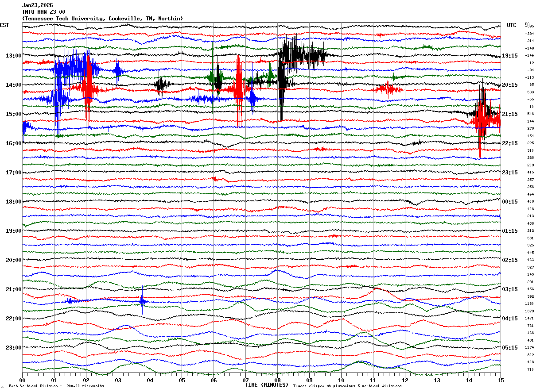Click DC offset value -113
The height and width of the screenshot is (392, 536).
click(x=529, y=77)
